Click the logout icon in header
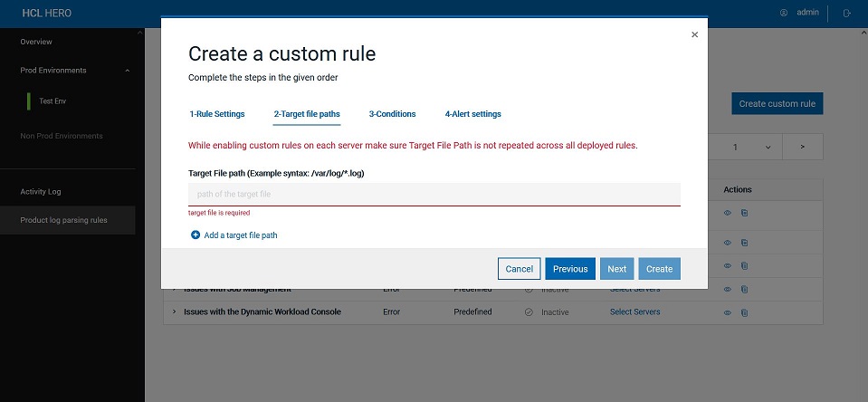 (x=846, y=13)
